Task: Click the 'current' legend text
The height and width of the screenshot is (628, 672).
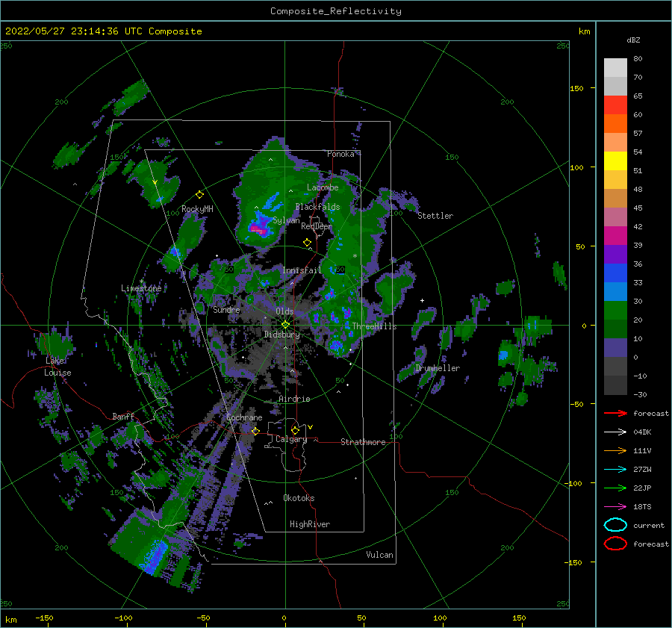Action: (648, 526)
